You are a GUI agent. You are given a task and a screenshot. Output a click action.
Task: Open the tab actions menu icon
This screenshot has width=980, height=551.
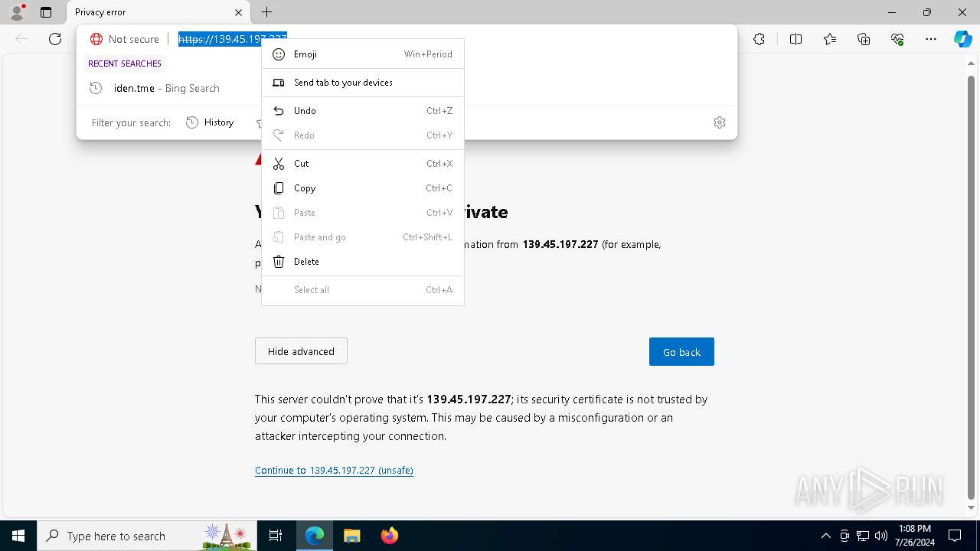[46, 12]
